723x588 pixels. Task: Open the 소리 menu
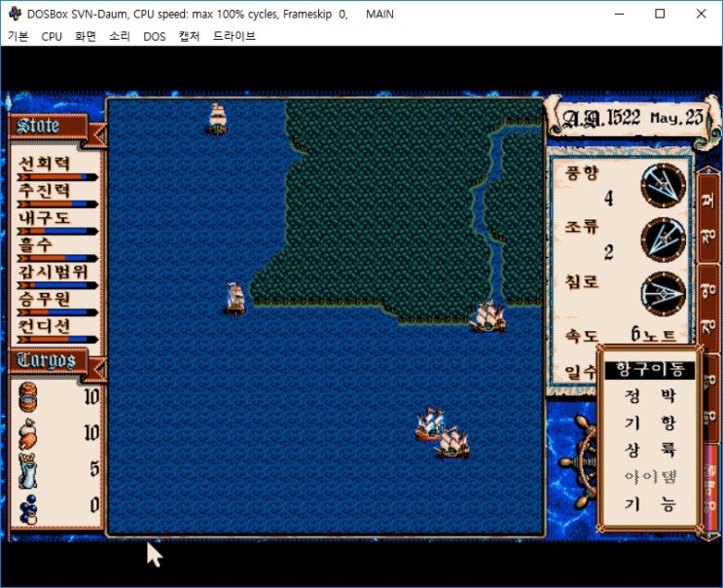tap(120, 36)
